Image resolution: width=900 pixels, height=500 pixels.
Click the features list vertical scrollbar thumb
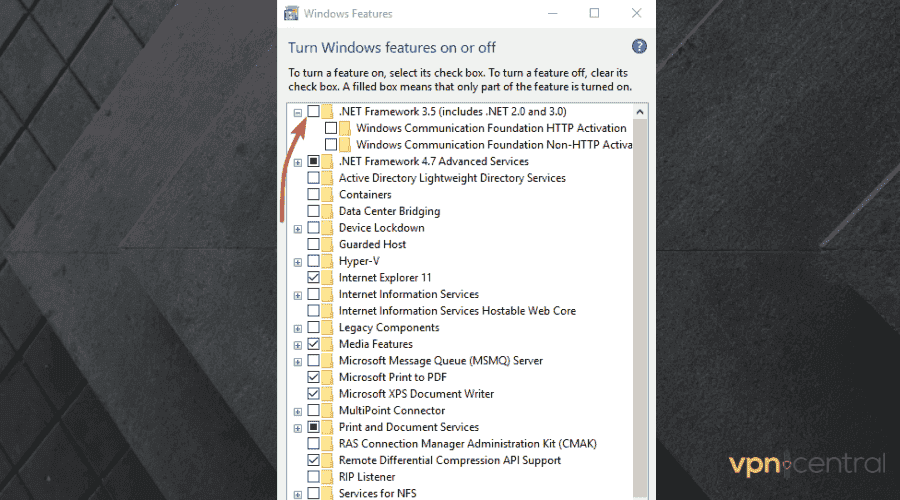(640, 307)
